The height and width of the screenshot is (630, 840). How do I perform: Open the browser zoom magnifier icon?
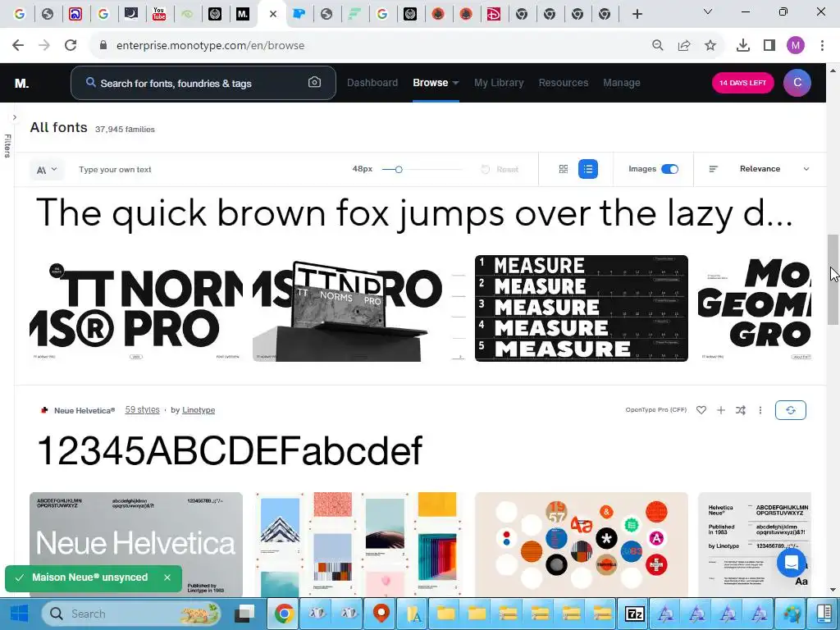pos(657,46)
